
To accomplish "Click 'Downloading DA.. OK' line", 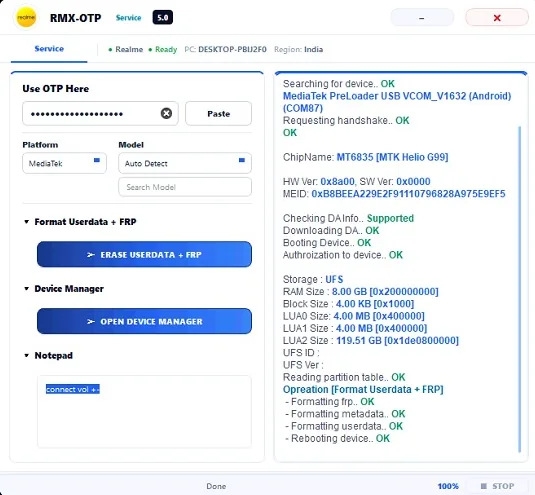I will 331,230.
